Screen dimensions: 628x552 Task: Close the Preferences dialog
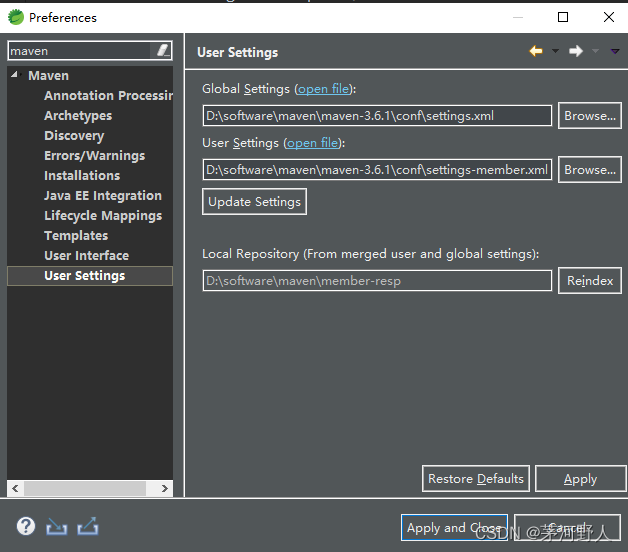(x=609, y=17)
